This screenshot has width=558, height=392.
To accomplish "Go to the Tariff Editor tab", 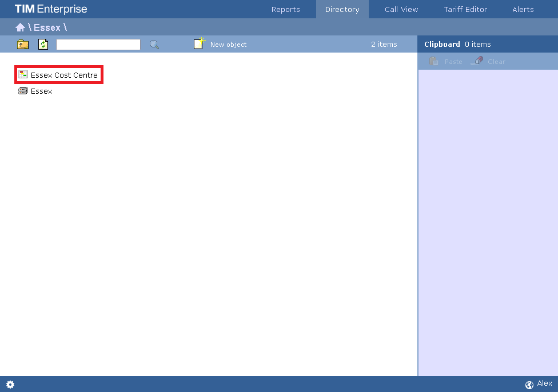I will [x=465, y=10].
